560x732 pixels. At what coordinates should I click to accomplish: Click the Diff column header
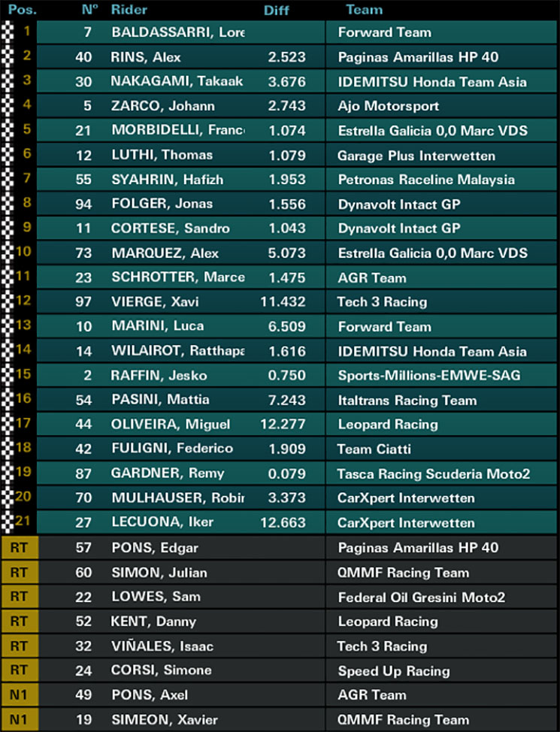click(x=276, y=10)
